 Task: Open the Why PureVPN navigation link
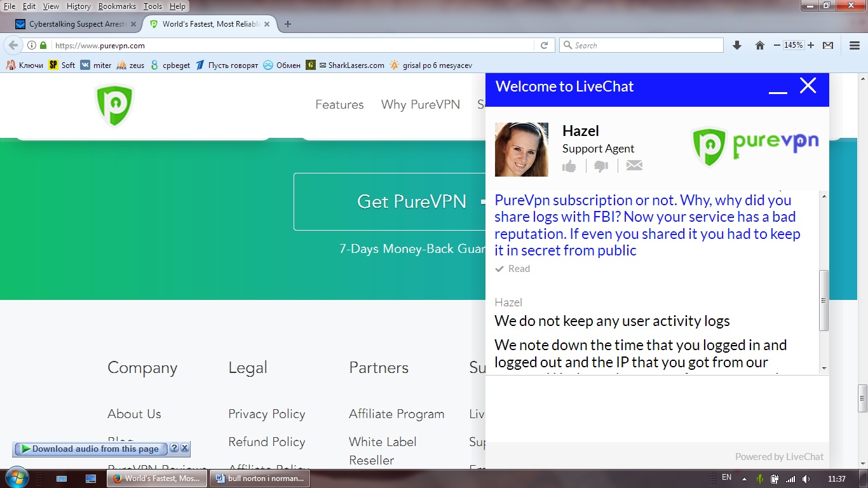(x=421, y=105)
